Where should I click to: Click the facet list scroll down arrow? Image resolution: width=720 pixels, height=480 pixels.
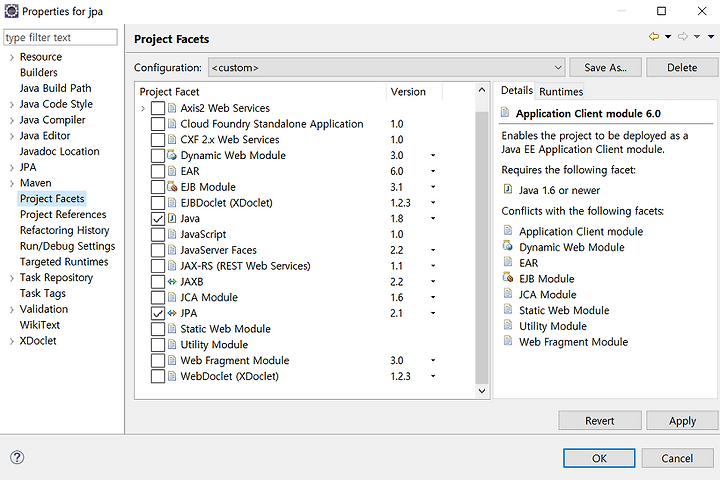click(x=482, y=391)
